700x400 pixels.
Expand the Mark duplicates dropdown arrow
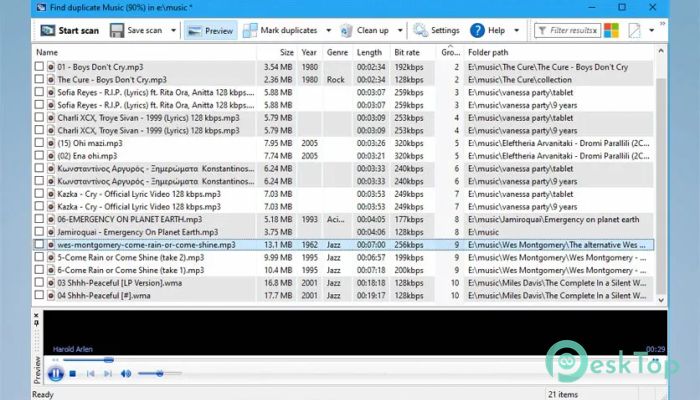click(x=329, y=30)
